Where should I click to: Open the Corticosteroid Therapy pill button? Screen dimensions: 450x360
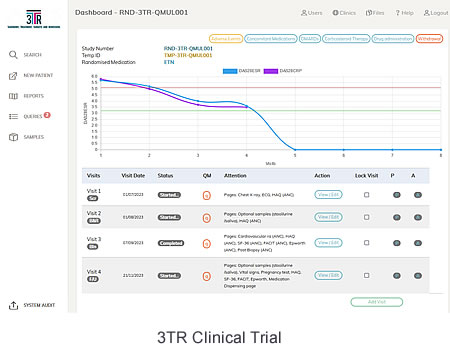tap(346, 39)
